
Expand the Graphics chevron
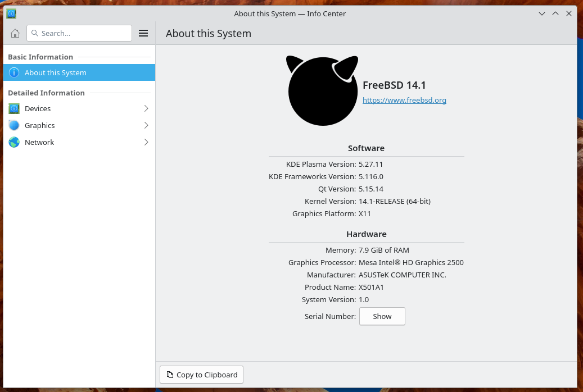point(146,125)
